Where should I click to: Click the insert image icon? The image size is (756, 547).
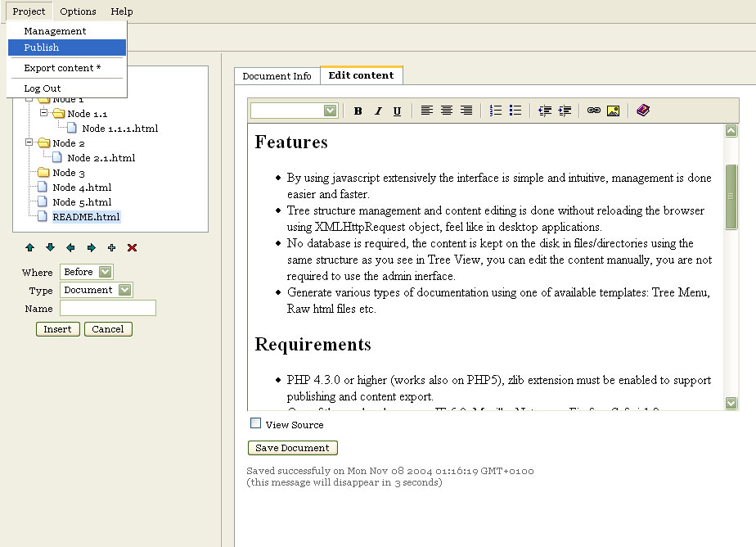coord(613,111)
